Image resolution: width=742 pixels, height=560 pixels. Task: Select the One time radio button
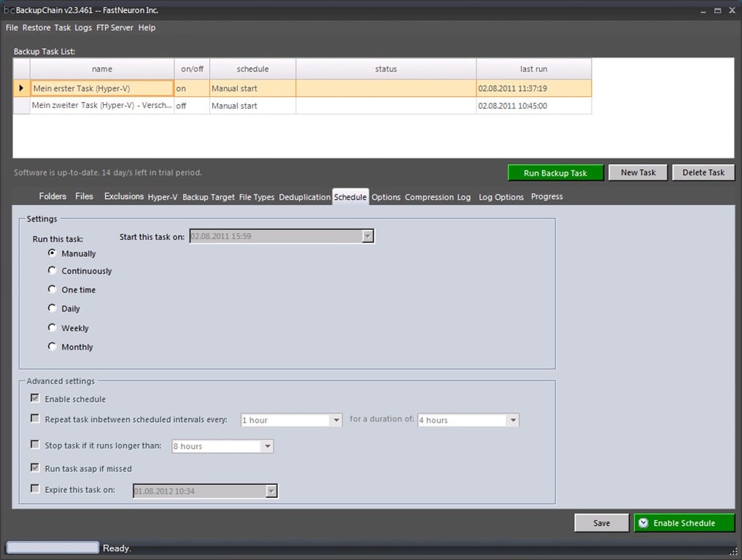pyautogui.click(x=52, y=289)
